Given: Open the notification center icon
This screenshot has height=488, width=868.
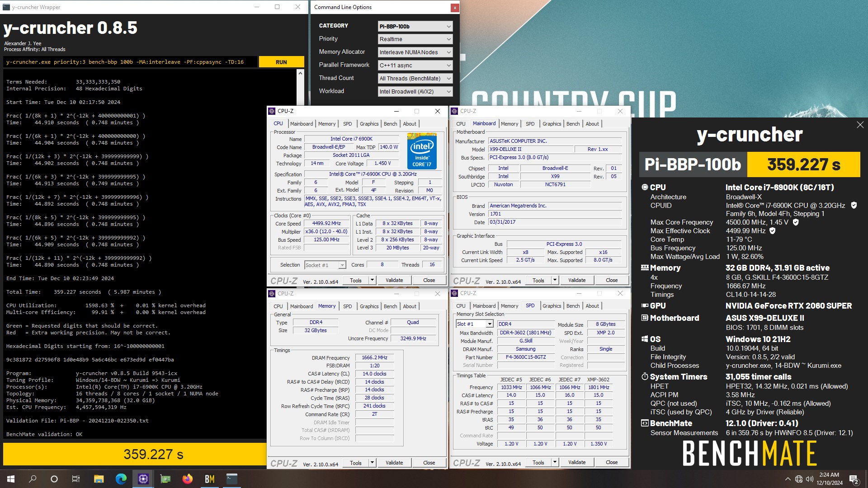Looking at the screenshot, I should coord(854,479).
